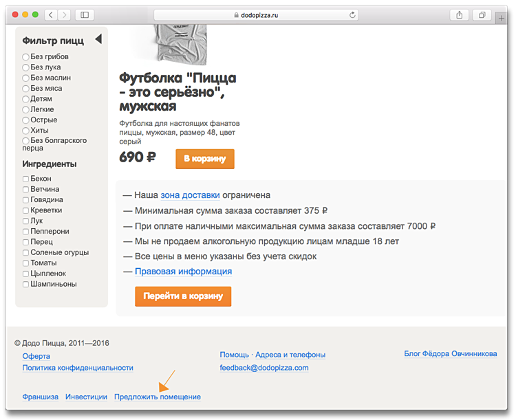
Task: Open the зона доставки link
Action: (190, 195)
